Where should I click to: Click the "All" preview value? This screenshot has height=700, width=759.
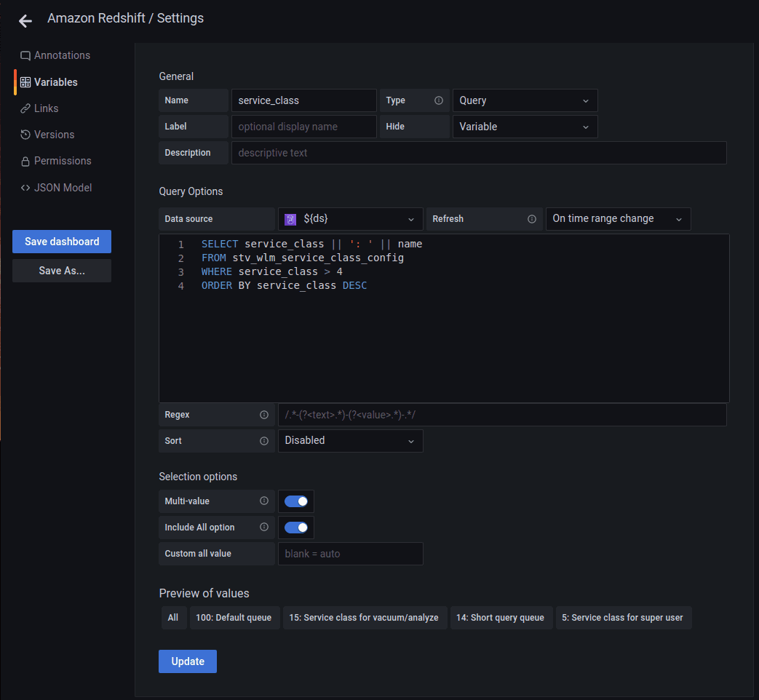pyautogui.click(x=172, y=618)
